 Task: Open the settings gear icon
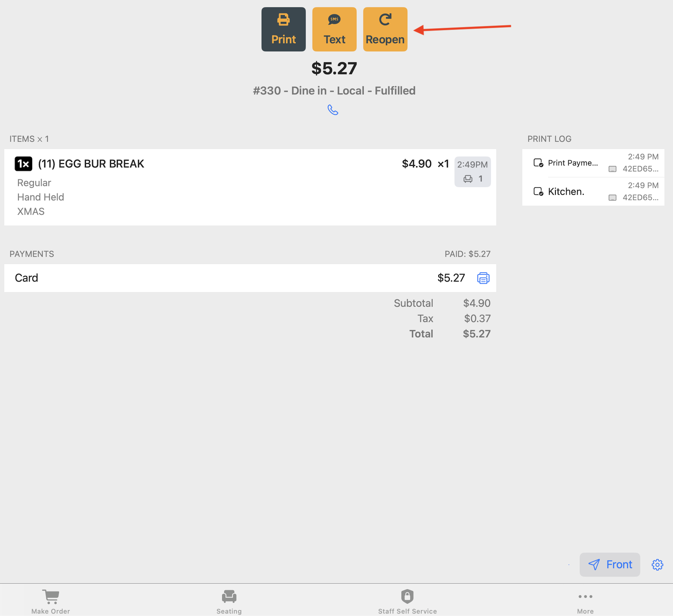tap(657, 564)
